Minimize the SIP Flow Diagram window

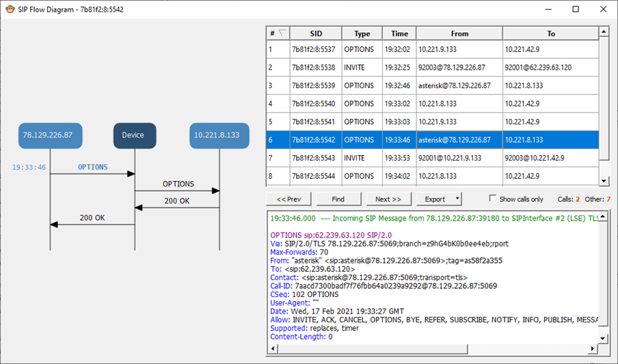tap(548, 9)
